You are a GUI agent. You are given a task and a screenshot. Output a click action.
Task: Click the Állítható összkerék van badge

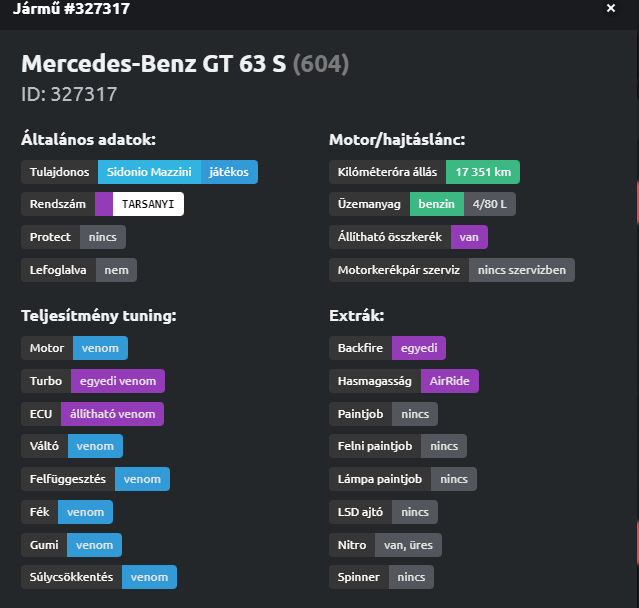pos(469,237)
